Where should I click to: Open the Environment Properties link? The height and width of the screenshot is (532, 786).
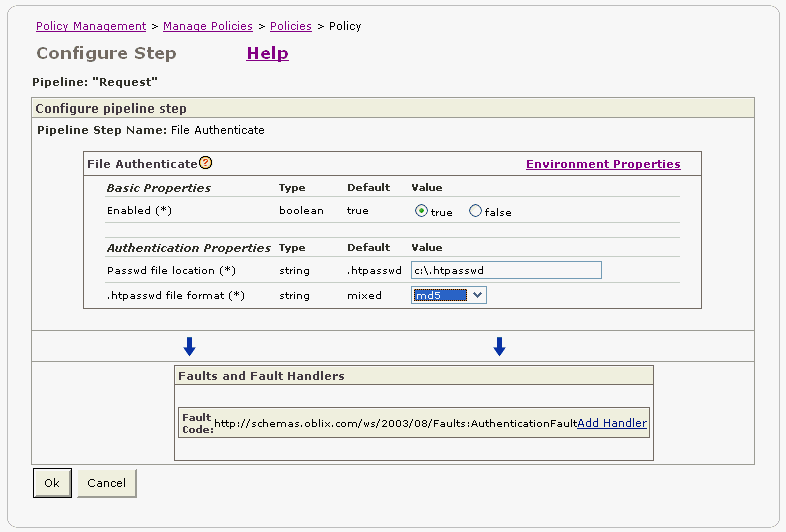click(603, 164)
